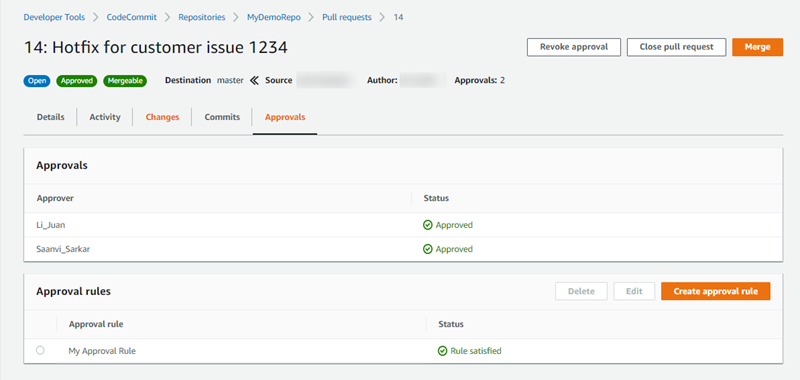
Task: Switch to the Activity tab
Action: (x=105, y=117)
